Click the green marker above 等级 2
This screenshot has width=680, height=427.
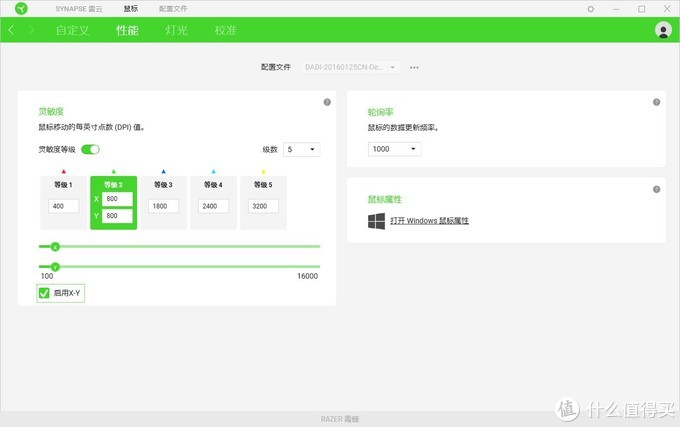click(x=114, y=172)
